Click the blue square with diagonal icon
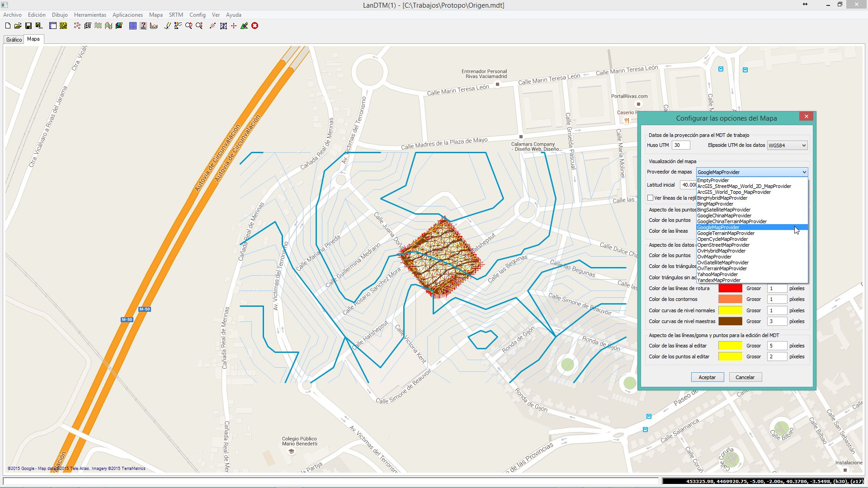This screenshot has height=488, width=868. click(x=223, y=26)
